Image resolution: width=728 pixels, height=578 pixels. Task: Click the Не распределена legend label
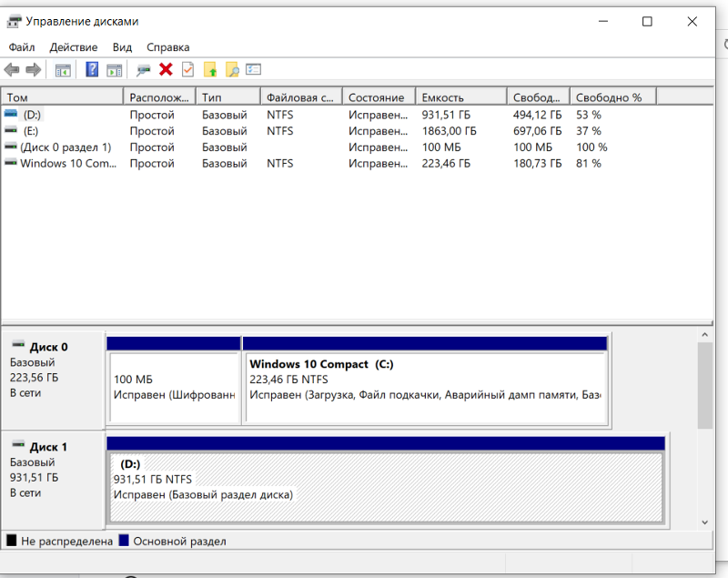66,542
